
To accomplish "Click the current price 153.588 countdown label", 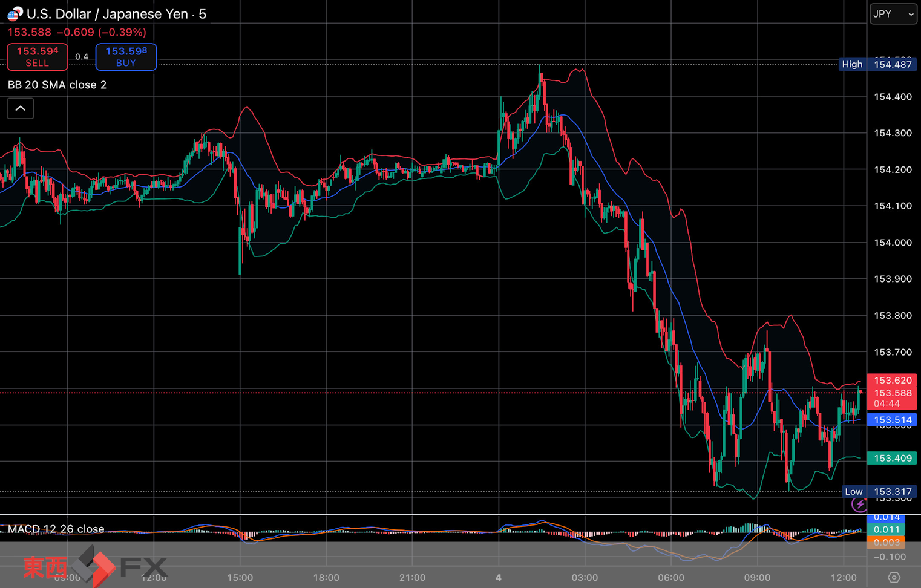I will pos(893,398).
